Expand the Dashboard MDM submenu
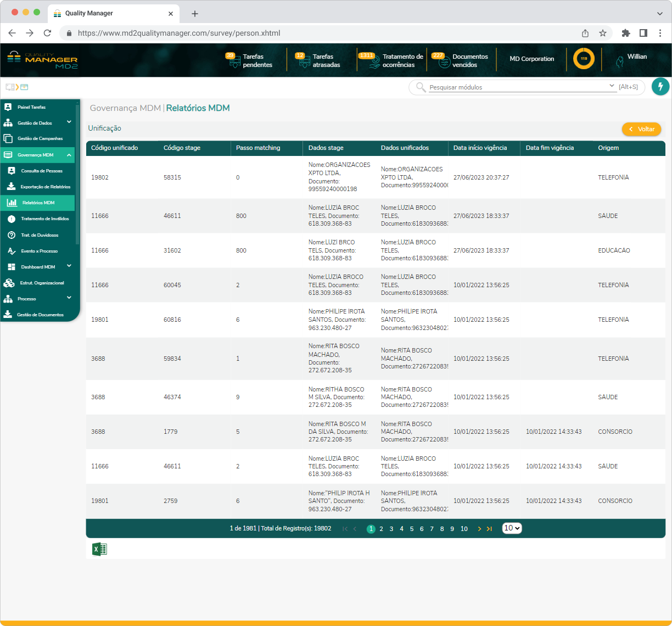672x626 pixels. coord(69,266)
